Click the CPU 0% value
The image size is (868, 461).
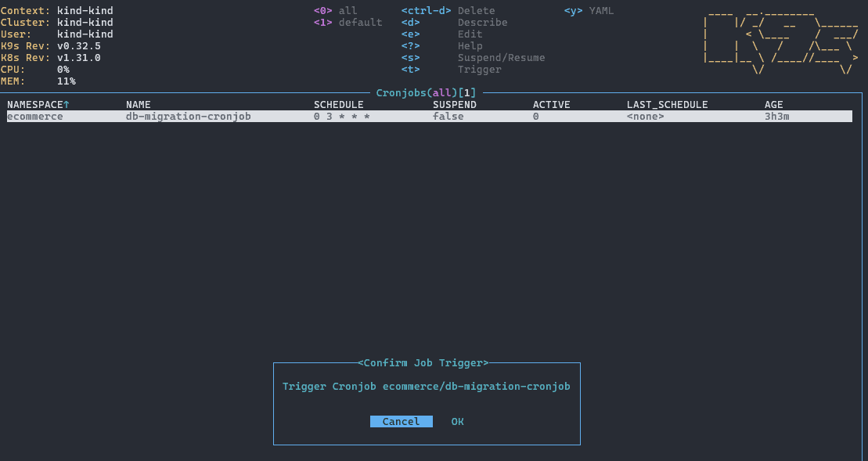pos(63,69)
